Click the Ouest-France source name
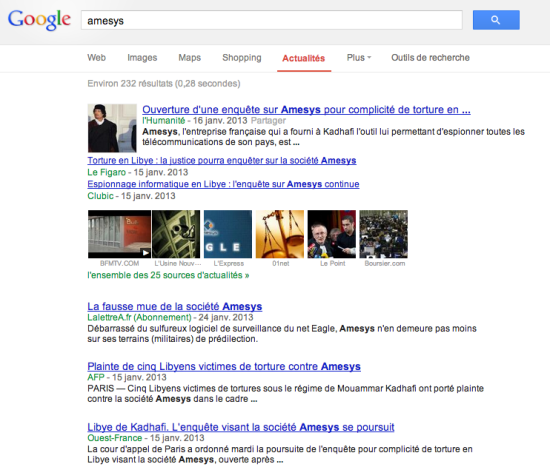This screenshot has width=550, height=467. (115, 438)
